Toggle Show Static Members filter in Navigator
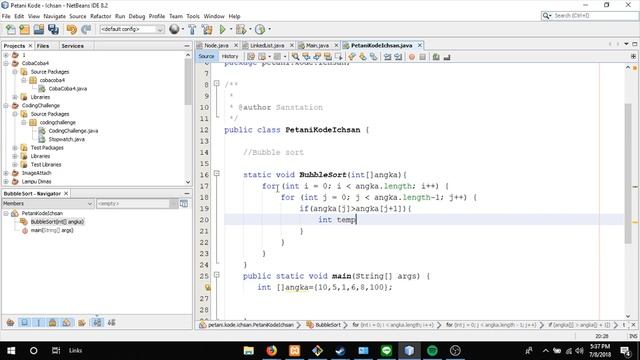The image size is (640, 360). pyautogui.click(x=38, y=322)
